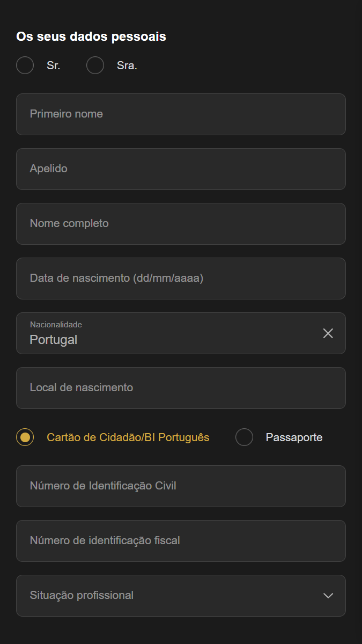Click the Os seus dados pessoais heading
This screenshot has width=362, height=644.
[91, 36]
